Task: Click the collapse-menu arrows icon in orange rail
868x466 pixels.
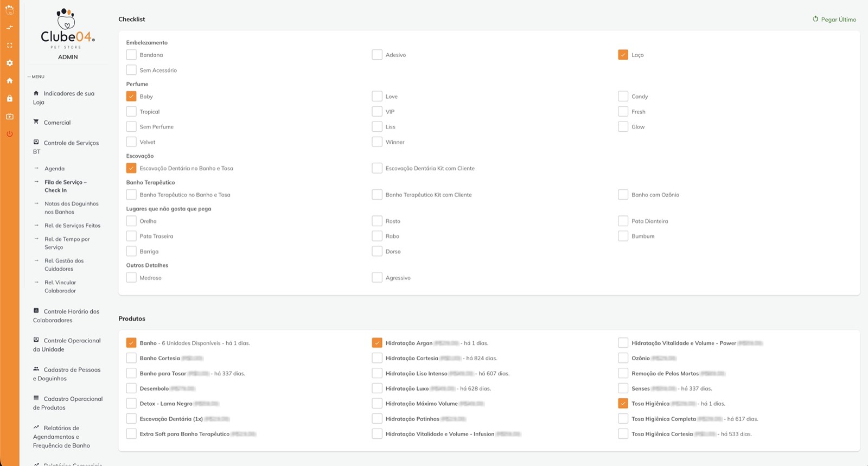Action: 9,27
